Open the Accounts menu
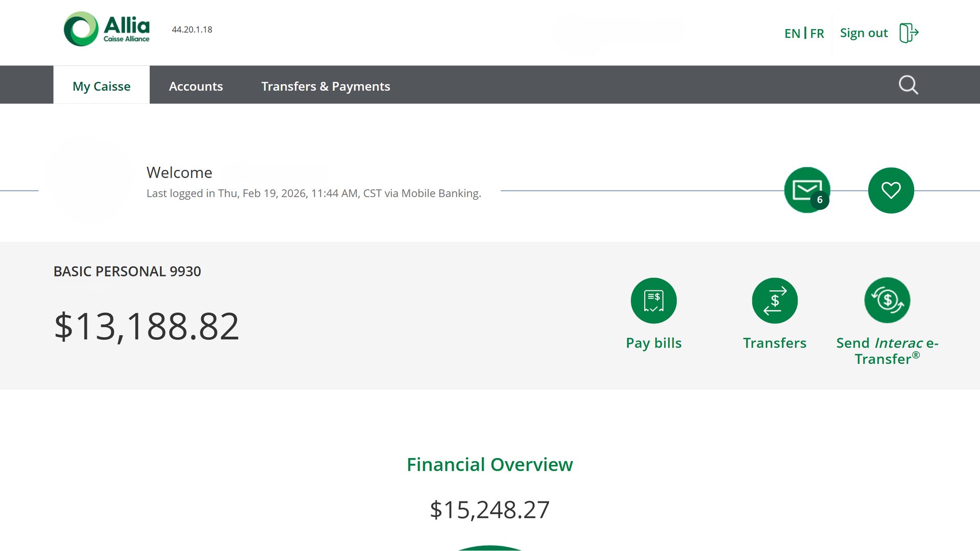This screenshot has height=551, width=980. [196, 86]
